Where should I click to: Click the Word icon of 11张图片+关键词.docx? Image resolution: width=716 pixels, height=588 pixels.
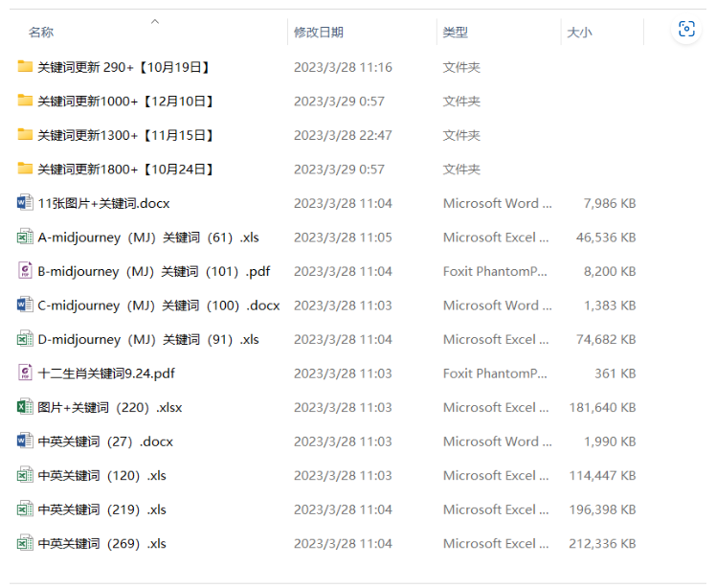coord(25,203)
